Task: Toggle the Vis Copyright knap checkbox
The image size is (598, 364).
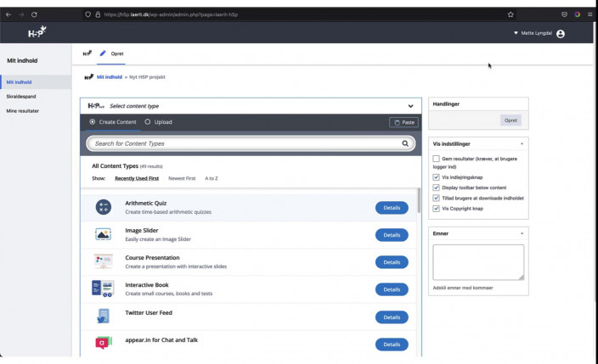Action: point(437,208)
